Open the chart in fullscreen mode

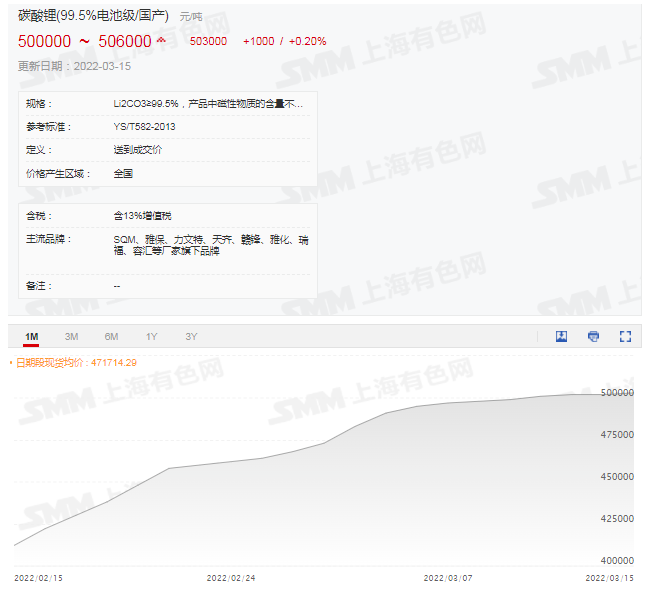tap(626, 337)
